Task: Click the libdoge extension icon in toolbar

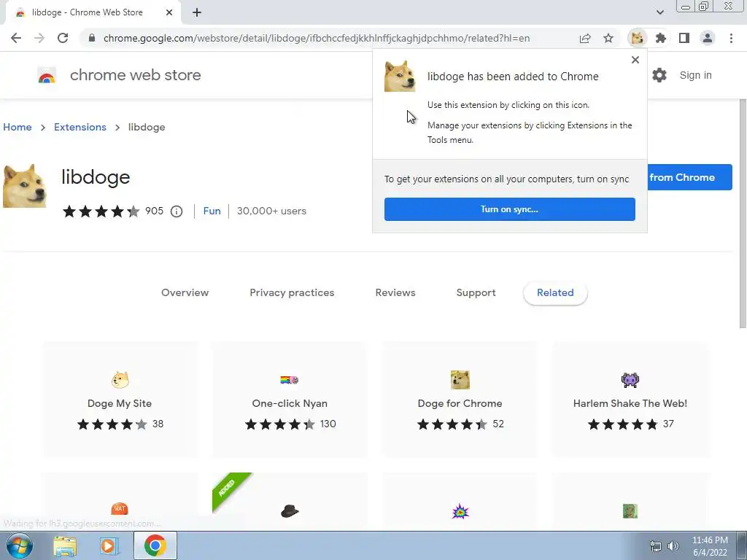Action: (637, 38)
